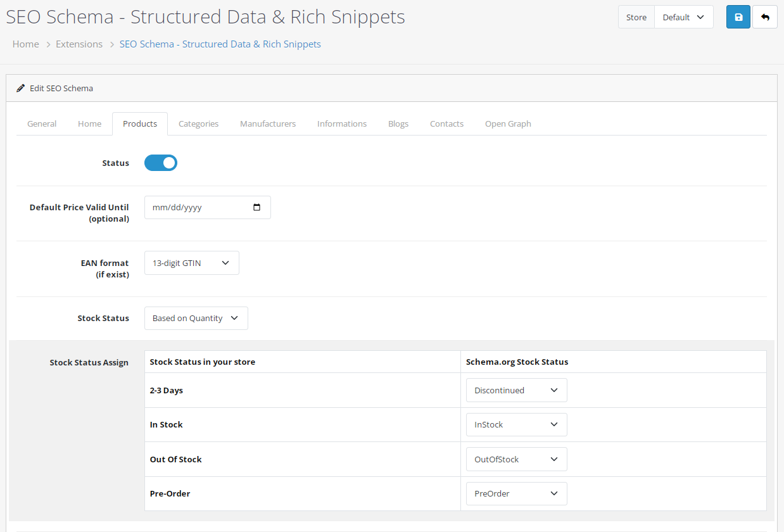This screenshot has height=532, width=784.
Task: Toggle the Products Status switch
Action: (x=161, y=163)
